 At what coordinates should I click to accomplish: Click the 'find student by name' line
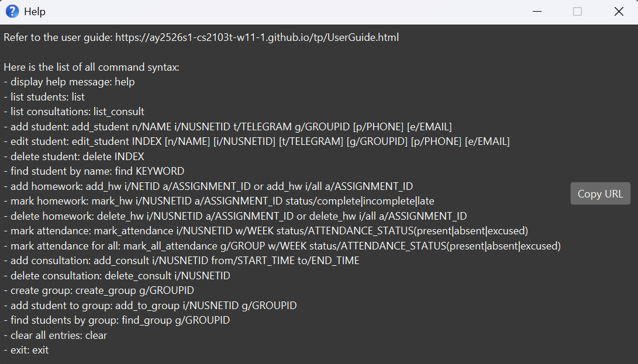point(94,171)
